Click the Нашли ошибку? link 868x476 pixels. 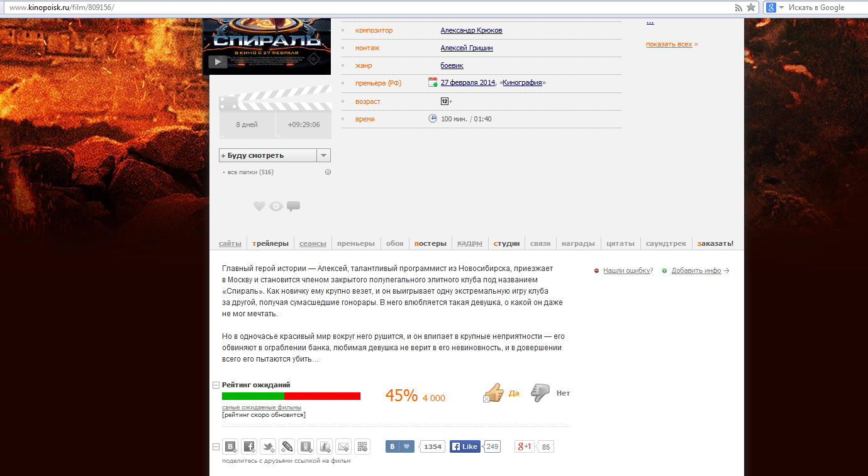pyautogui.click(x=628, y=270)
